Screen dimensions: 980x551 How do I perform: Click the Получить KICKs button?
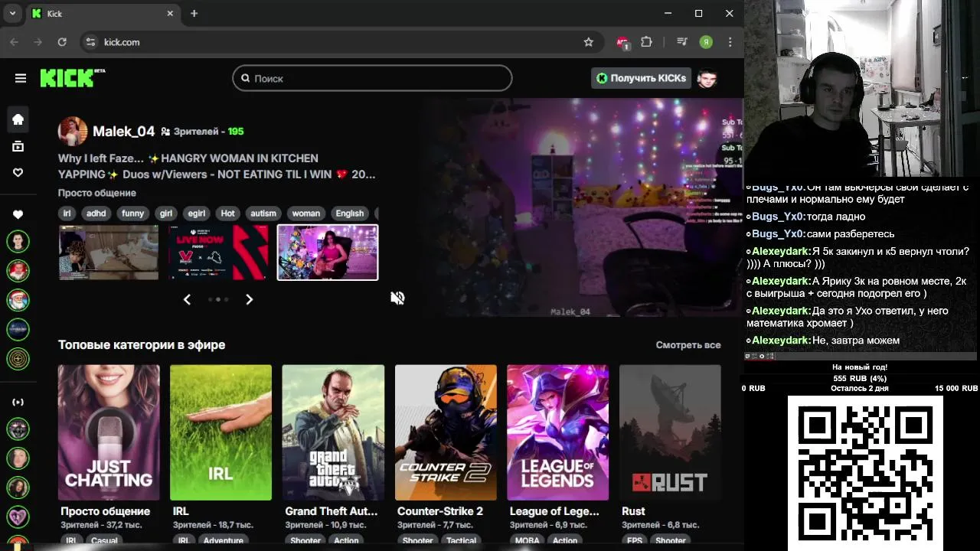(x=641, y=78)
